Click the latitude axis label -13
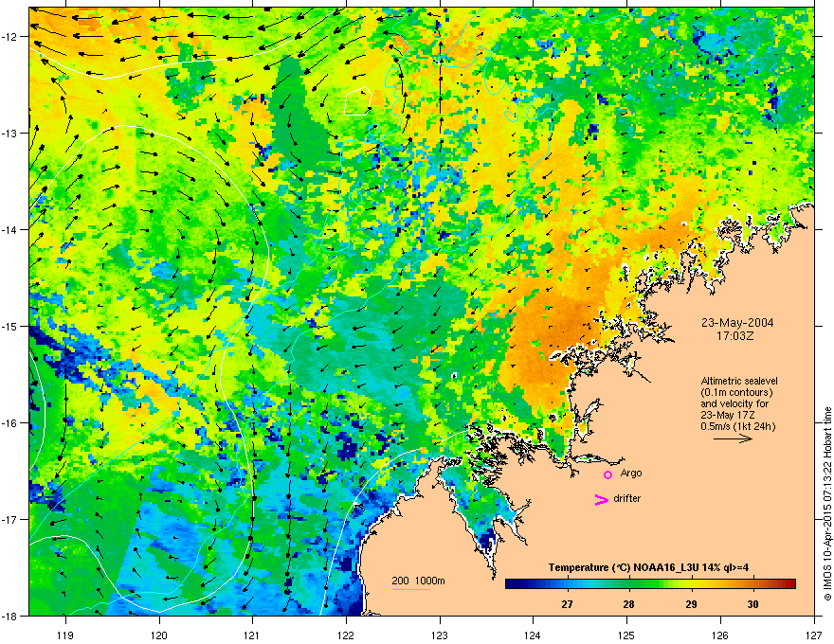 [x=10, y=133]
